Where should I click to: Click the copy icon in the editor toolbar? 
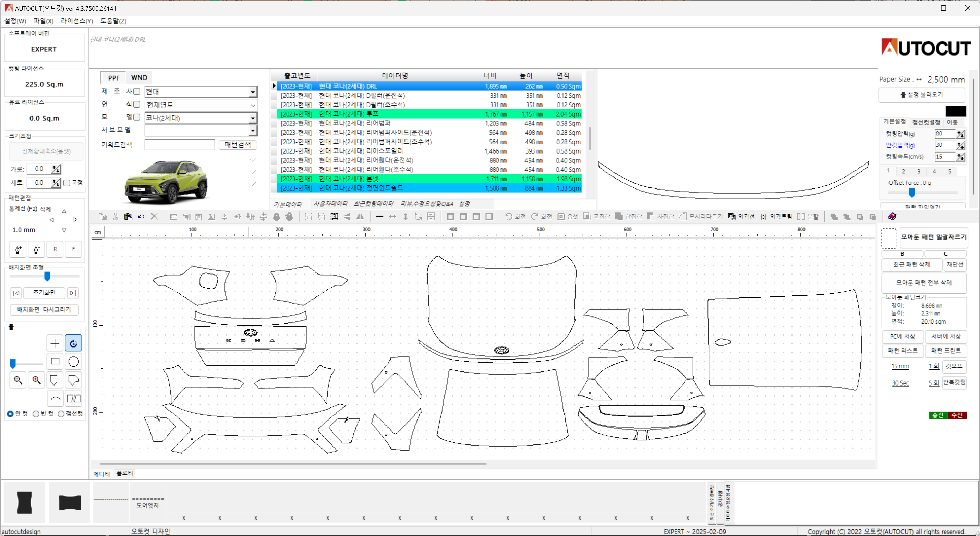(102, 217)
